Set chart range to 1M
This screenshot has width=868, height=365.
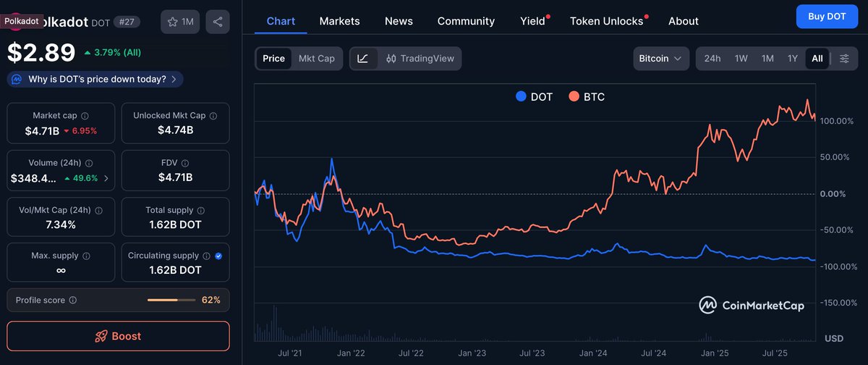point(767,59)
